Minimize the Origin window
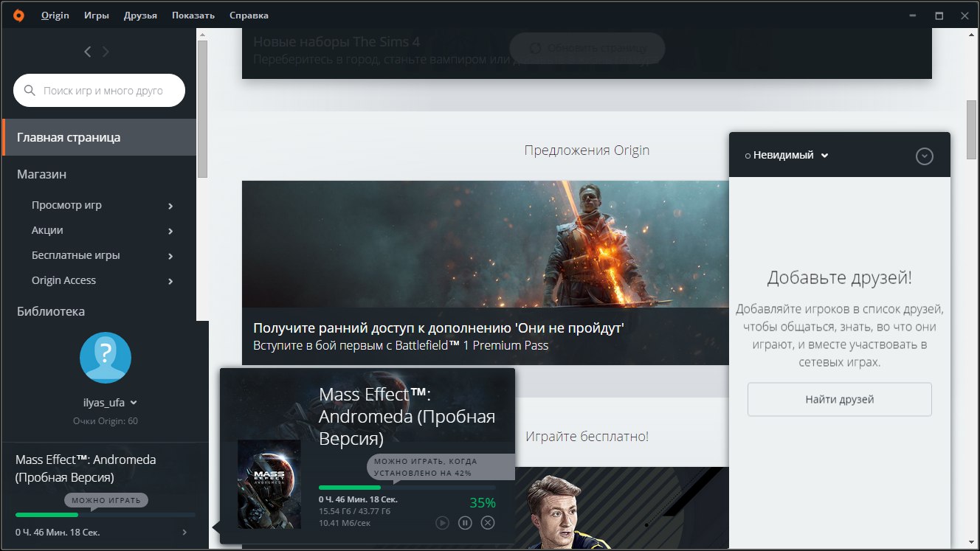This screenshot has height=551, width=980. tap(912, 15)
